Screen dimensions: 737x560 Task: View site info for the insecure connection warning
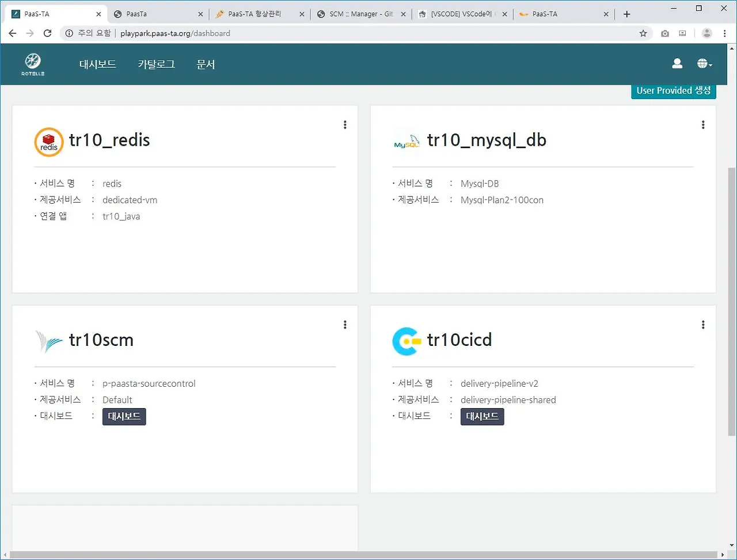pos(89,33)
